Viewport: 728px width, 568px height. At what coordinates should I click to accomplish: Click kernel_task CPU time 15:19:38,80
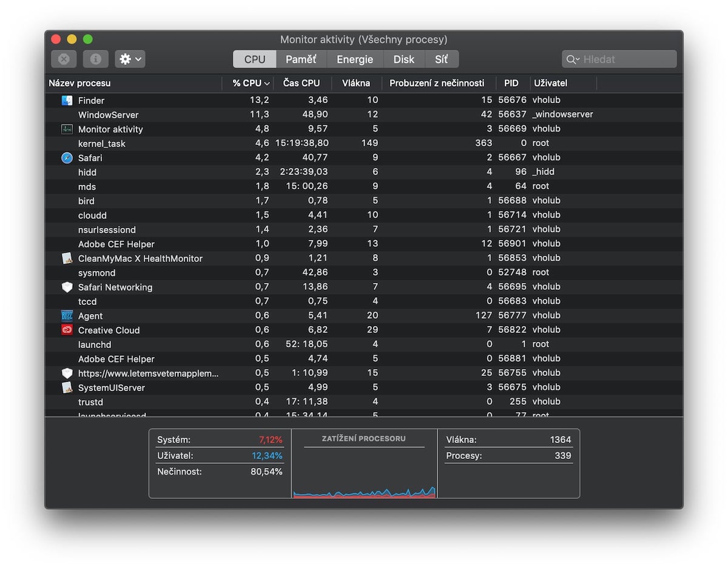point(302,143)
